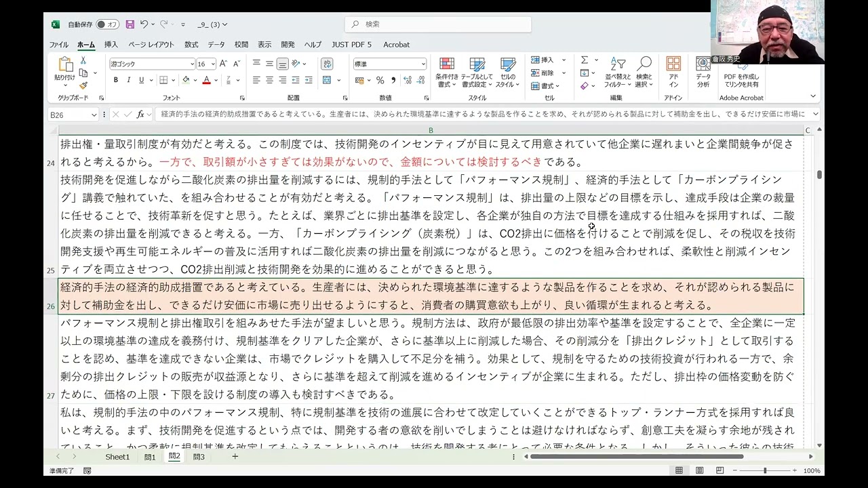This screenshot has width=868, height=488.
Task: Open Sort & Filter (並べ替えとフィルター) menu
Action: [x=618, y=73]
